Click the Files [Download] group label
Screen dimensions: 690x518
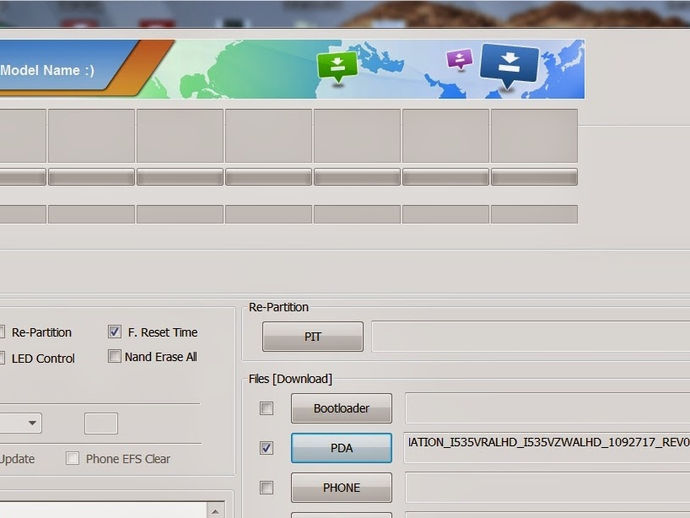point(290,379)
